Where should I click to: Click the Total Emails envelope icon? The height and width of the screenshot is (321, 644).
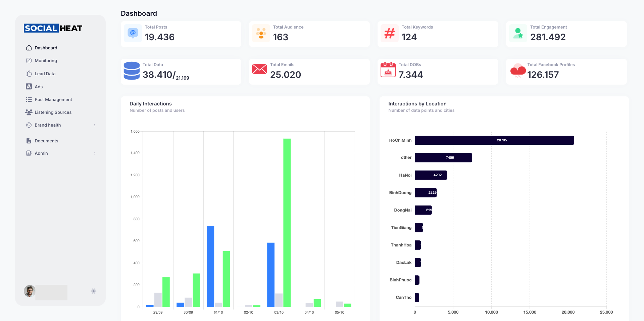point(259,69)
